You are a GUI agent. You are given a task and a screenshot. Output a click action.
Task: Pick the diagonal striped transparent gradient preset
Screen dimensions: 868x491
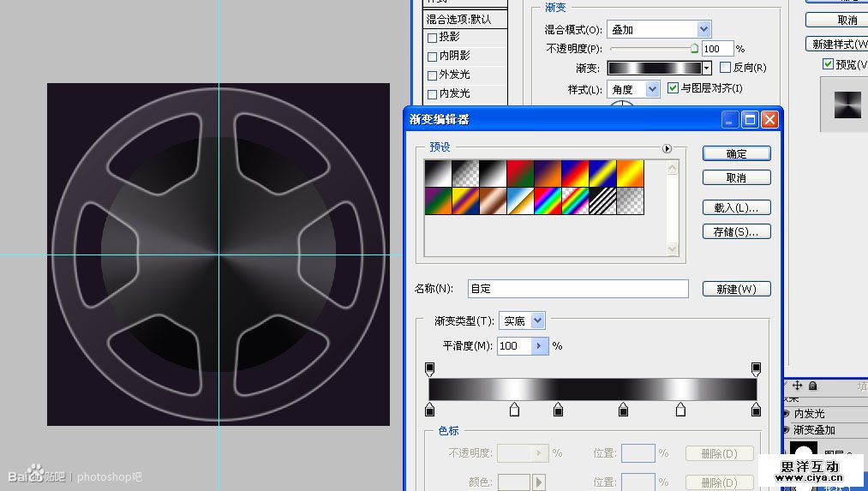pos(602,201)
